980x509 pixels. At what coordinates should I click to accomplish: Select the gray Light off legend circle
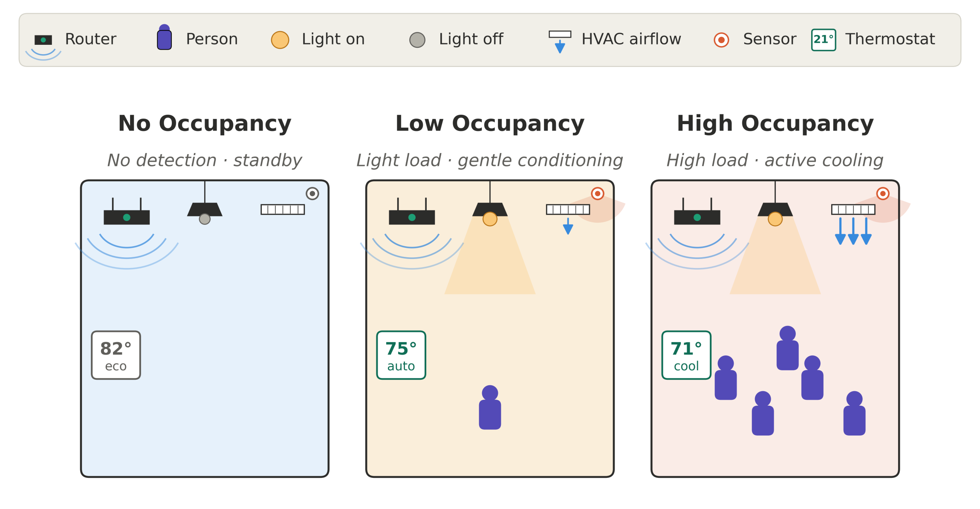pos(417,40)
